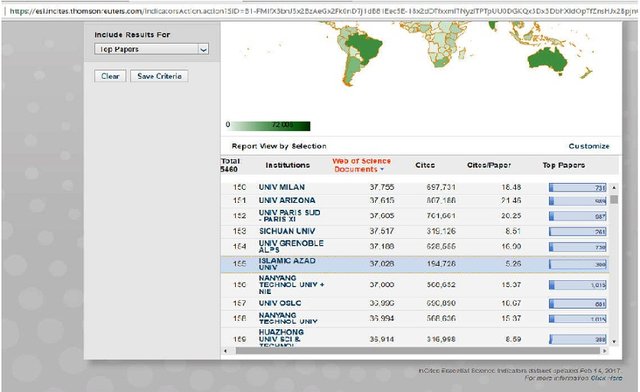Click the 37,755 documents cell
Viewport: 640px width, 392px height.
[382, 187]
